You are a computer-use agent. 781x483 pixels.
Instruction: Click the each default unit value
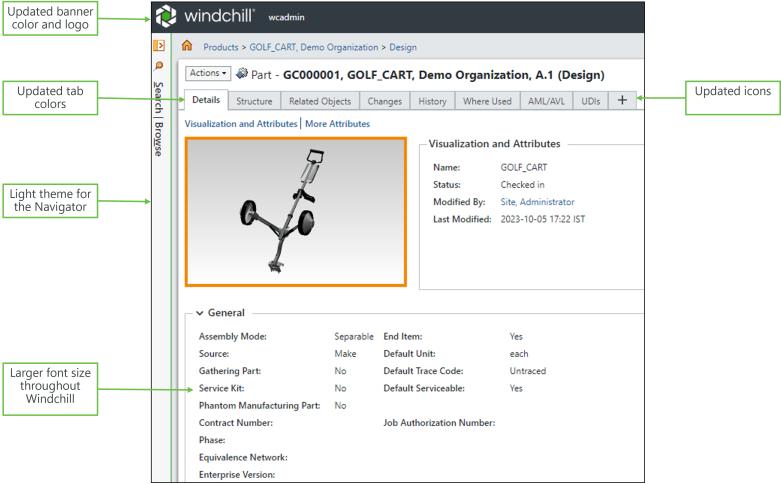(519, 354)
